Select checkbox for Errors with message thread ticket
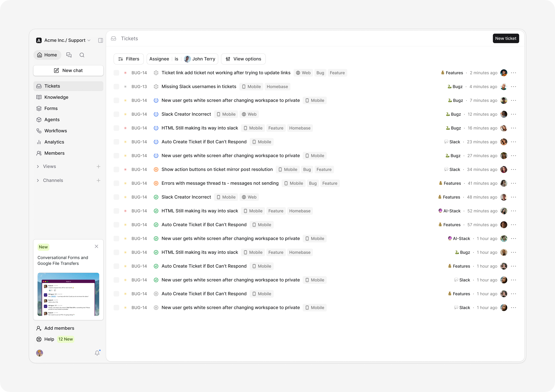The width and height of the screenshot is (555, 392). coord(116,183)
